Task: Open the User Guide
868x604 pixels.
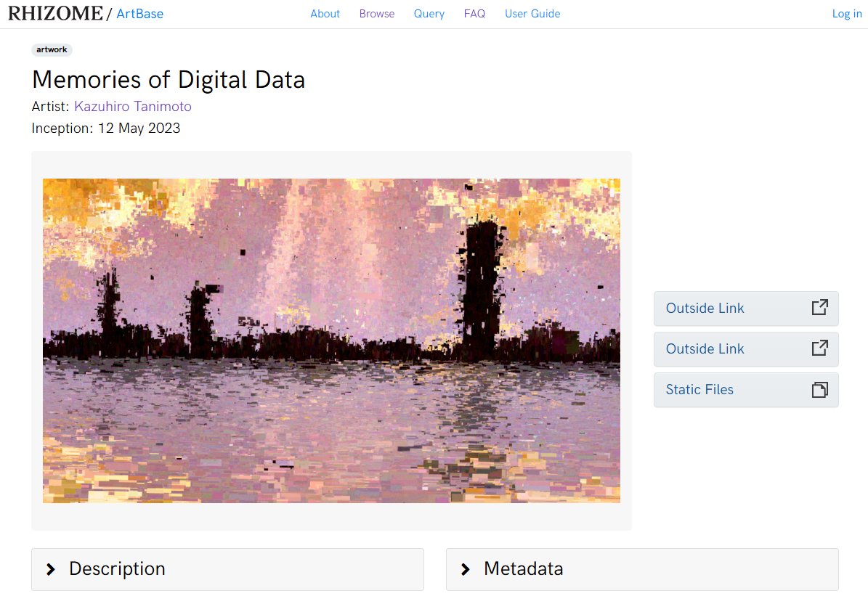Action: coord(532,14)
